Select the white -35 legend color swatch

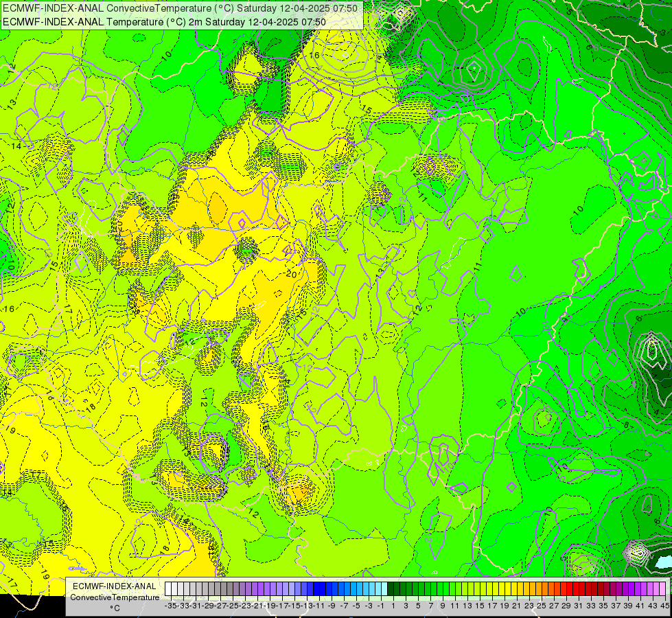(x=168, y=589)
